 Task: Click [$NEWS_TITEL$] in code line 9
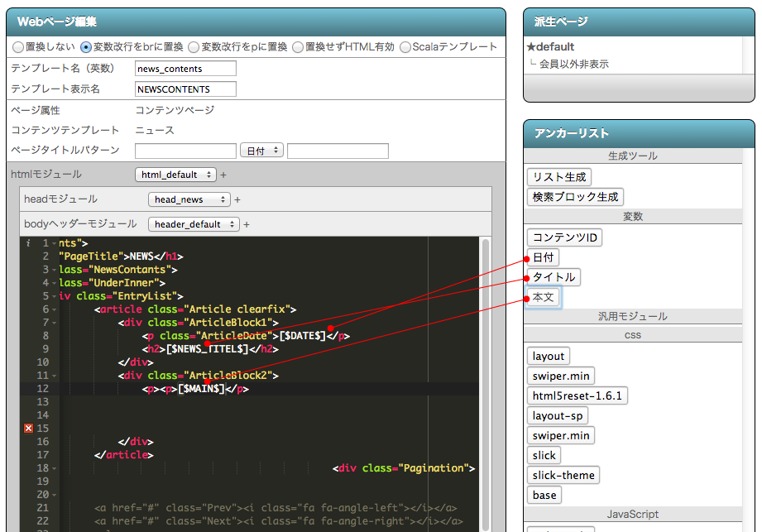207,349
